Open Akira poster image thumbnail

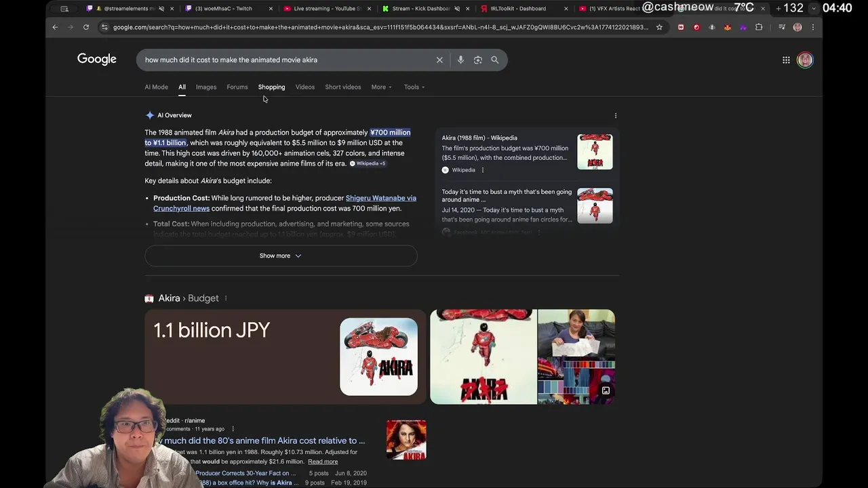[x=484, y=357]
